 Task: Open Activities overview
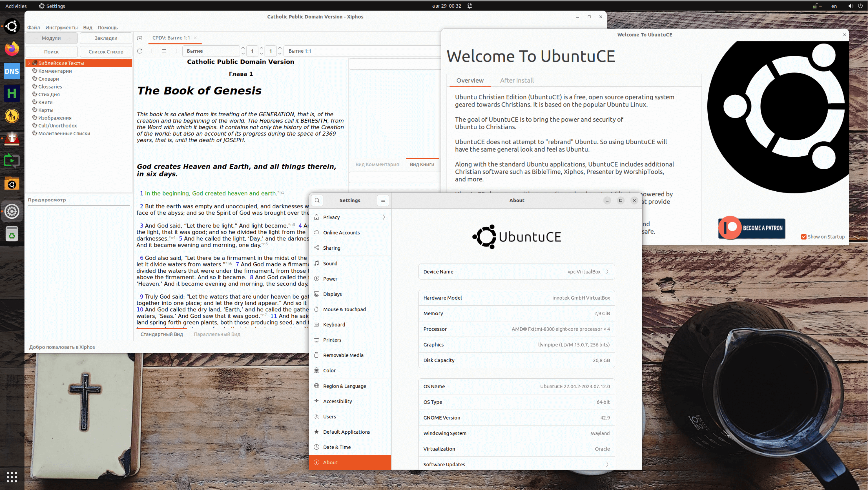16,6
